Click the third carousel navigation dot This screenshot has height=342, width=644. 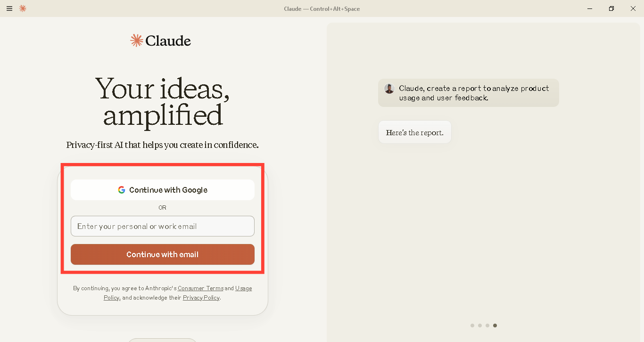click(487, 325)
